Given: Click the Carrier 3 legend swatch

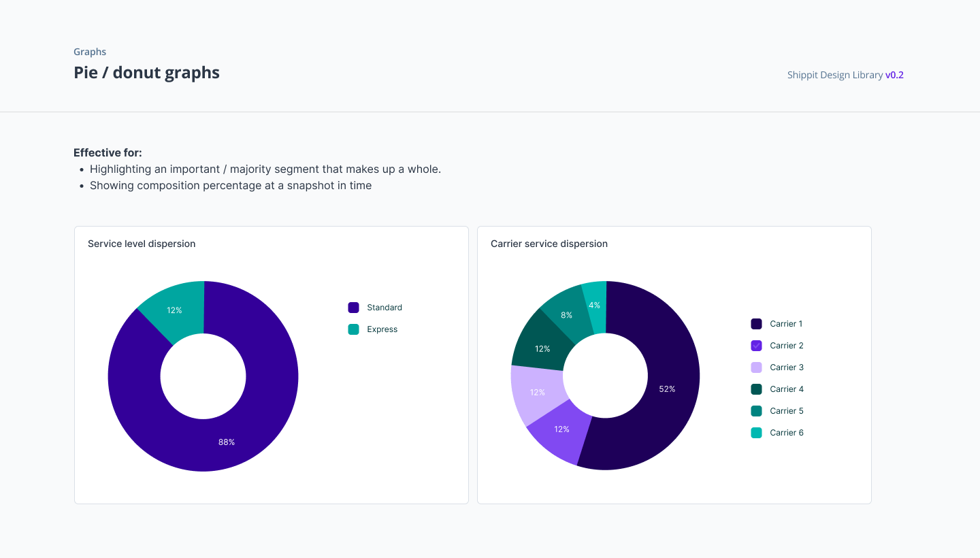Looking at the screenshot, I should pos(756,367).
